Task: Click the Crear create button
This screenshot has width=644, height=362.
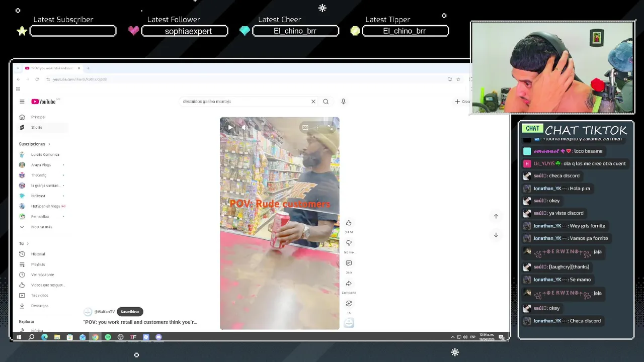Action: pyautogui.click(x=462, y=102)
